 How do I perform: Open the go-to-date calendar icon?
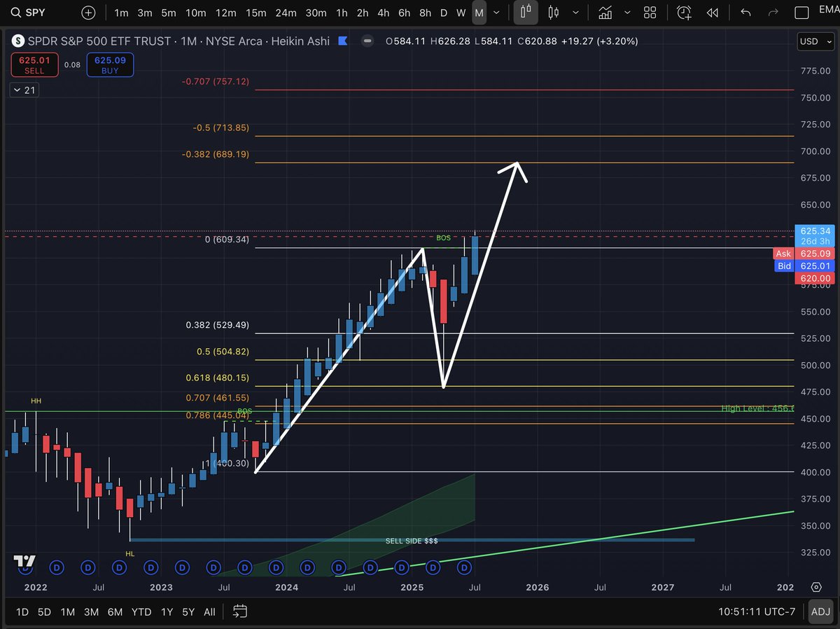pyautogui.click(x=239, y=611)
